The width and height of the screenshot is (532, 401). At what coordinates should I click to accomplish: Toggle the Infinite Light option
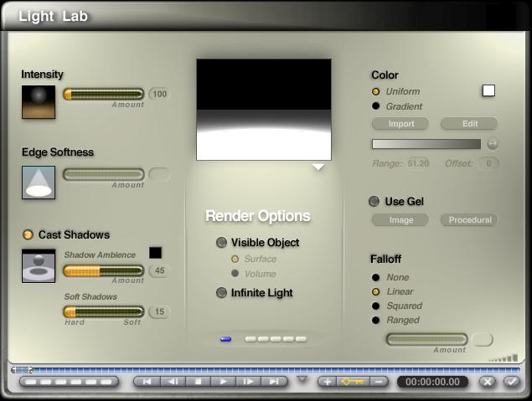221,293
